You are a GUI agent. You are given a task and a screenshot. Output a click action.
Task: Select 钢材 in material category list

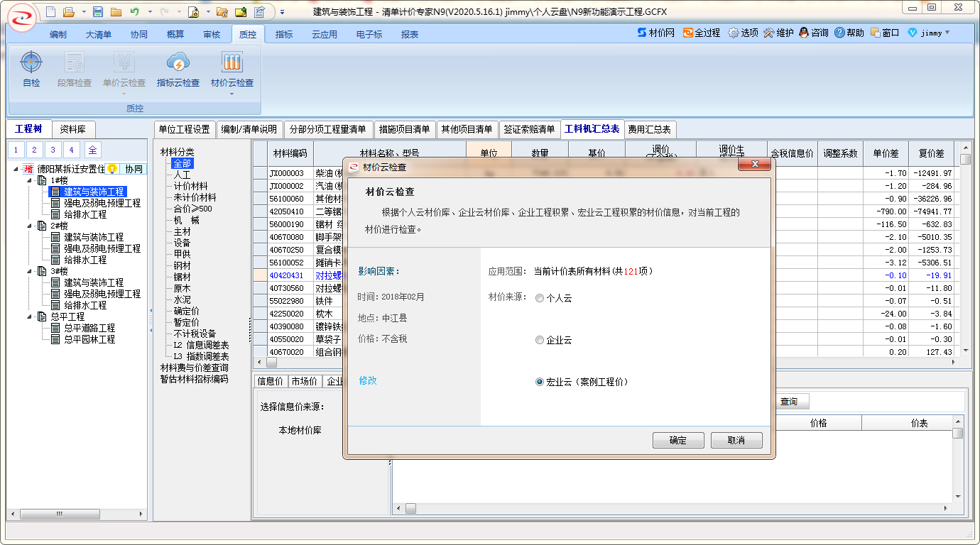(183, 265)
